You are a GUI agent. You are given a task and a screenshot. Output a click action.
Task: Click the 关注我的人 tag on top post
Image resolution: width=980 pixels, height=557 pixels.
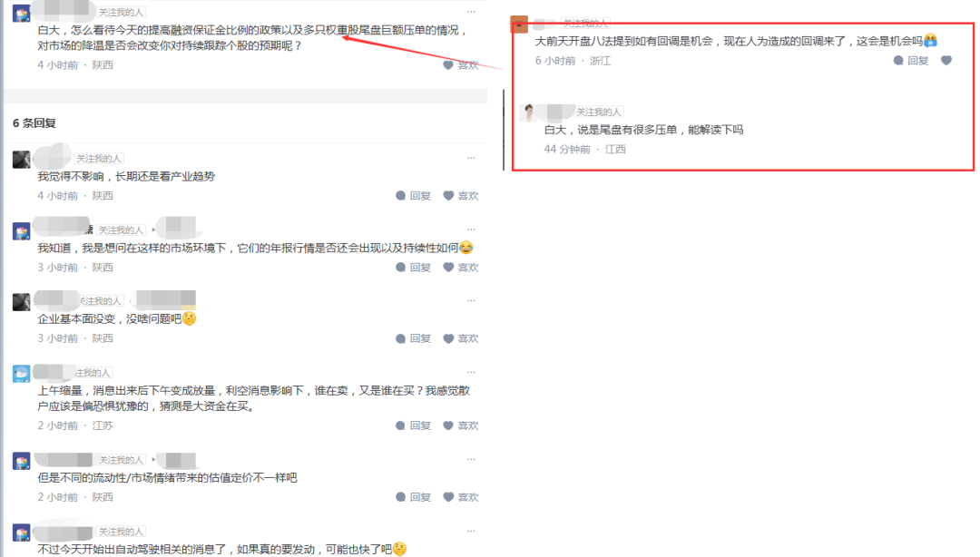click(x=122, y=12)
